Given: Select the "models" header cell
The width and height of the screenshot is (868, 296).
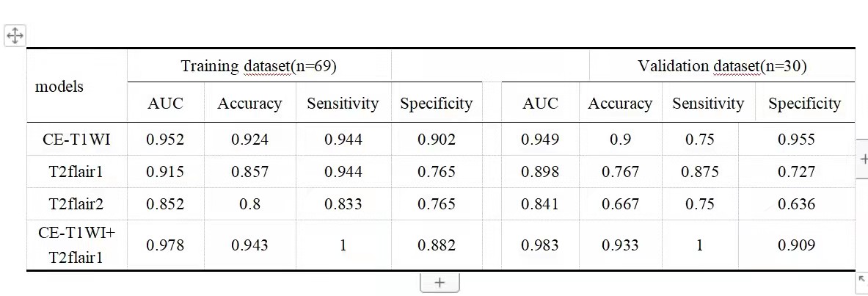Looking at the screenshot, I should 59,87.
